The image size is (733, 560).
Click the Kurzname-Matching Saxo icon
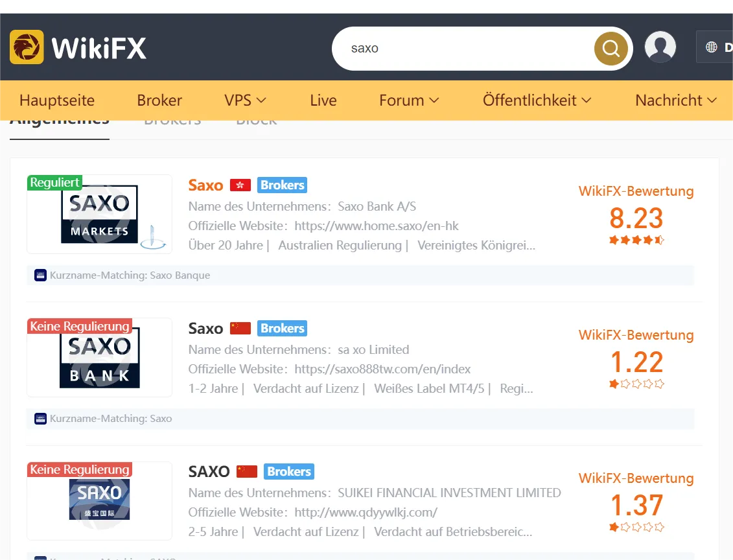pos(41,418)
